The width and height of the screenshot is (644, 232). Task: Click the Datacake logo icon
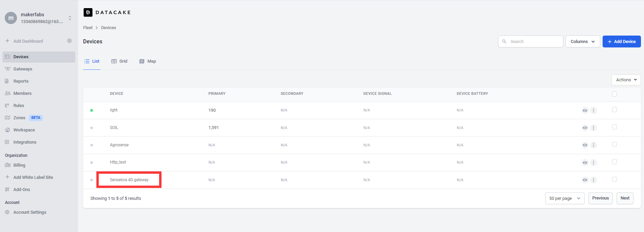(88, 13)
